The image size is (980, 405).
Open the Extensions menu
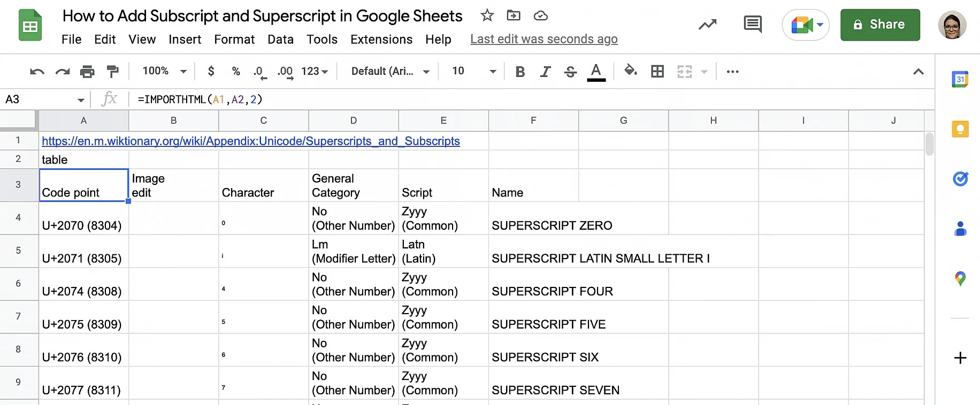tap(381, 40)
